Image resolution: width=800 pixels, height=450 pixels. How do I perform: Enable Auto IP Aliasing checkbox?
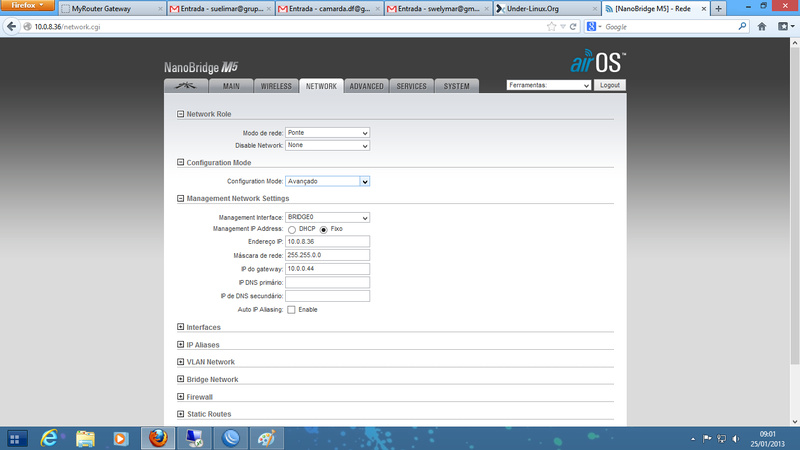[291, 310]
